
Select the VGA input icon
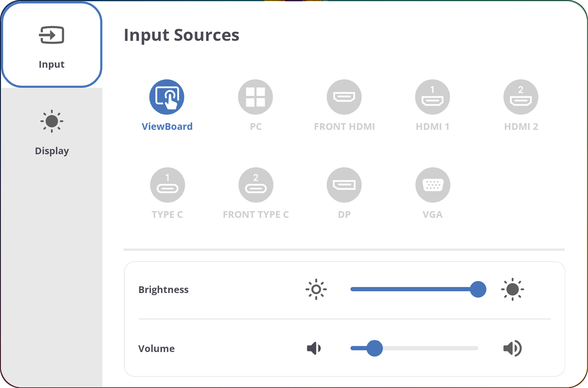coord(433,185)
